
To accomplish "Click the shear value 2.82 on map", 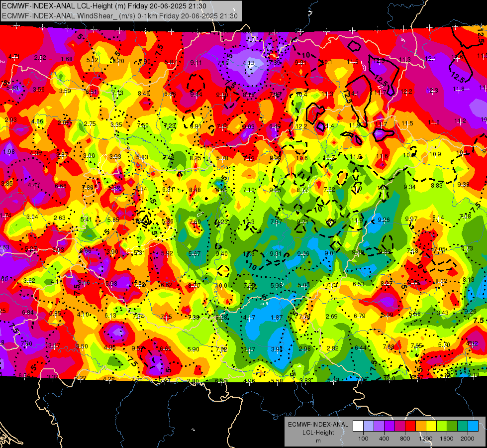I will click(332, 348).
